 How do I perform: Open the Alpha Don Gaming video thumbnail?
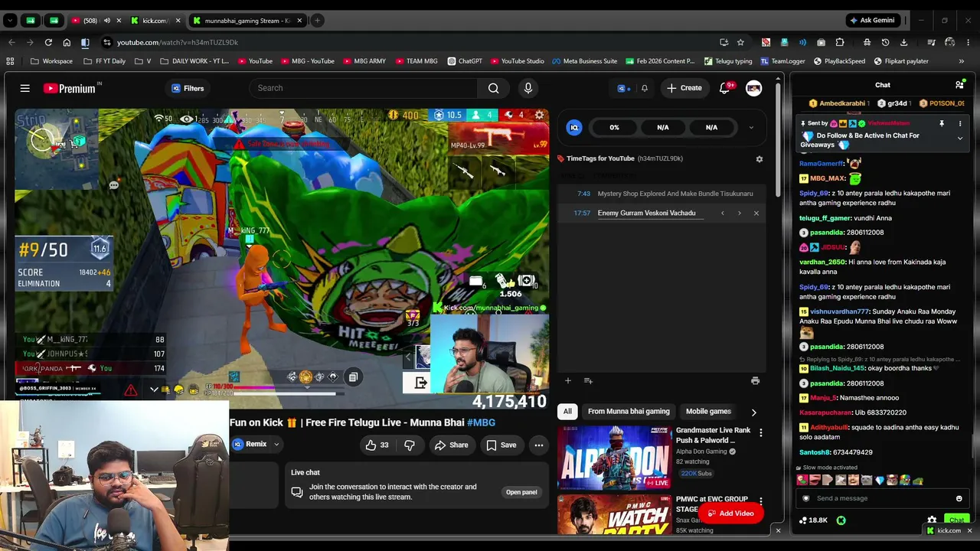614,458
